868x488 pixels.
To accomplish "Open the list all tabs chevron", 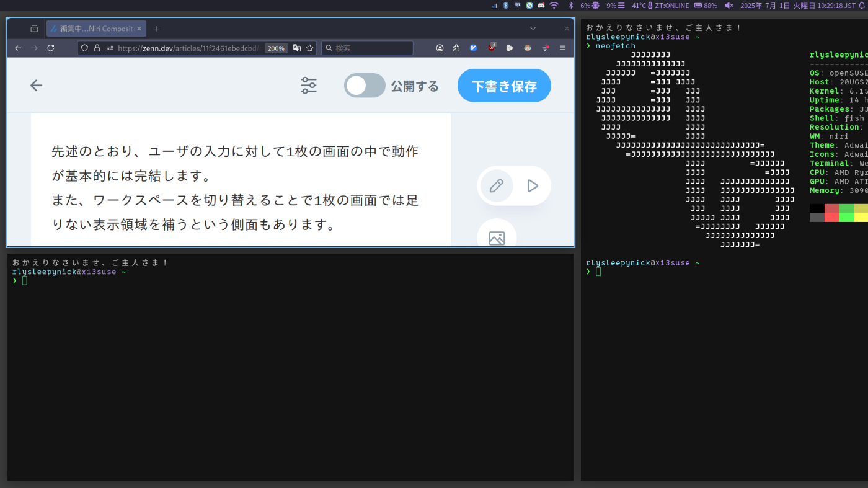I will click(533, 29).
